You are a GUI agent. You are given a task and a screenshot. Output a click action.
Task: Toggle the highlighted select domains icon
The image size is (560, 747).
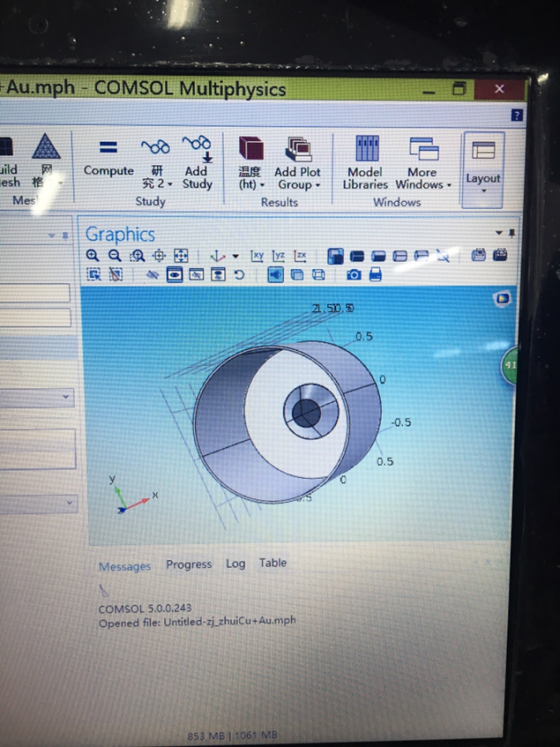(275, 275)
